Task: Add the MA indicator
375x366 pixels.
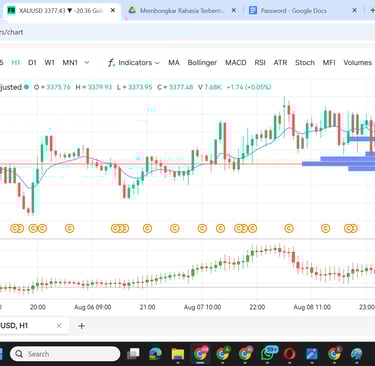Action: (x=174, y=63)
